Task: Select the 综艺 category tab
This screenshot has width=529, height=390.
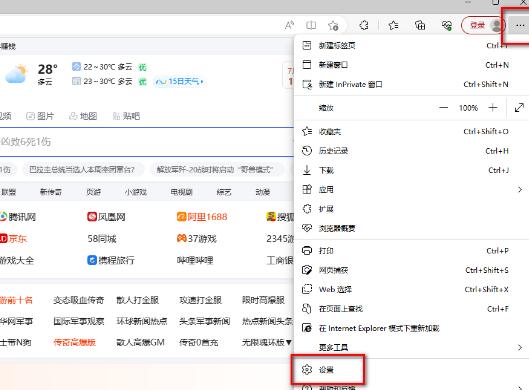Action: [224, 192]
